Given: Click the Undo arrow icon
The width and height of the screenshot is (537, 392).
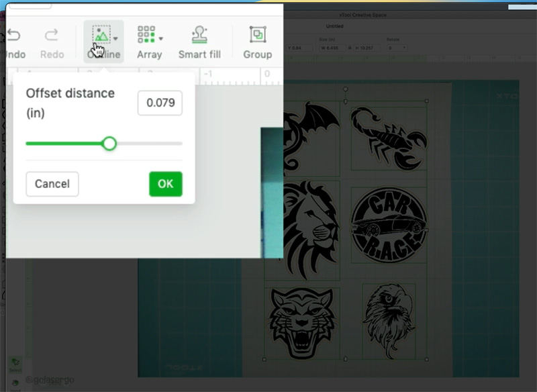Looking at the screenshot, I should (13, 35).
